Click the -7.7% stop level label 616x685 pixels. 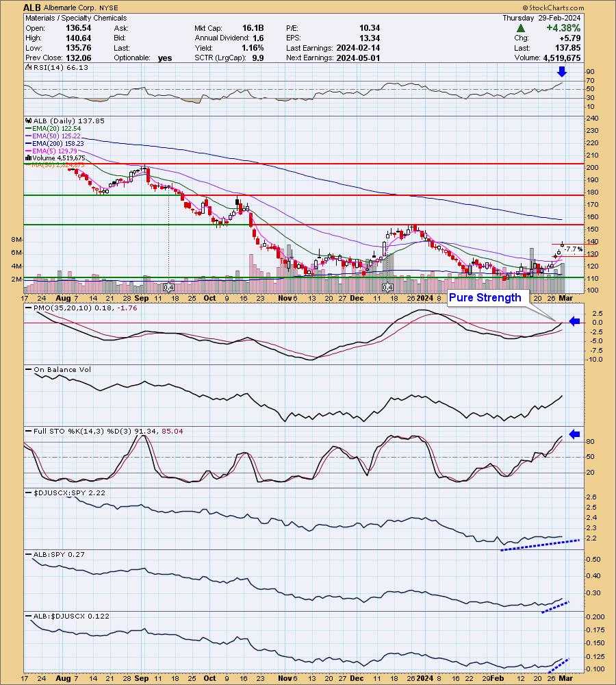[x=574, y=249]
